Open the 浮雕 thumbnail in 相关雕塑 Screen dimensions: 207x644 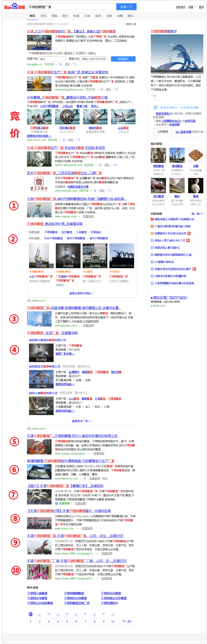point(196,155)
